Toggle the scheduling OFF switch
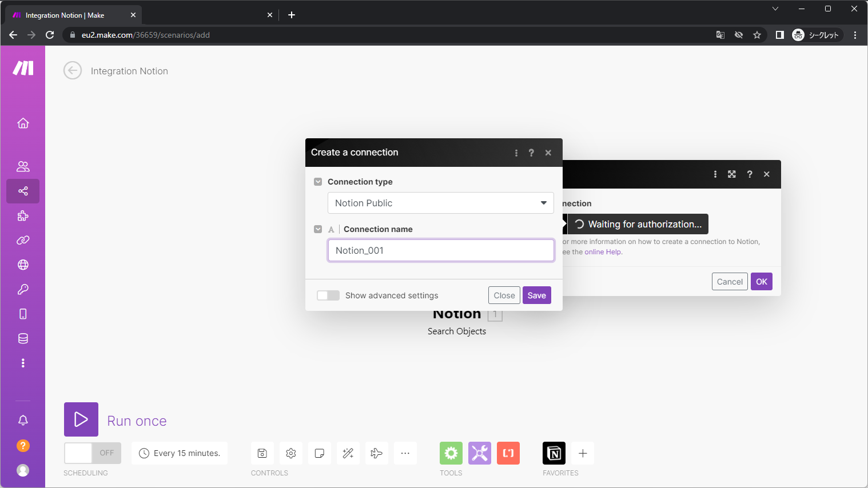 click(x=93, y=453)
